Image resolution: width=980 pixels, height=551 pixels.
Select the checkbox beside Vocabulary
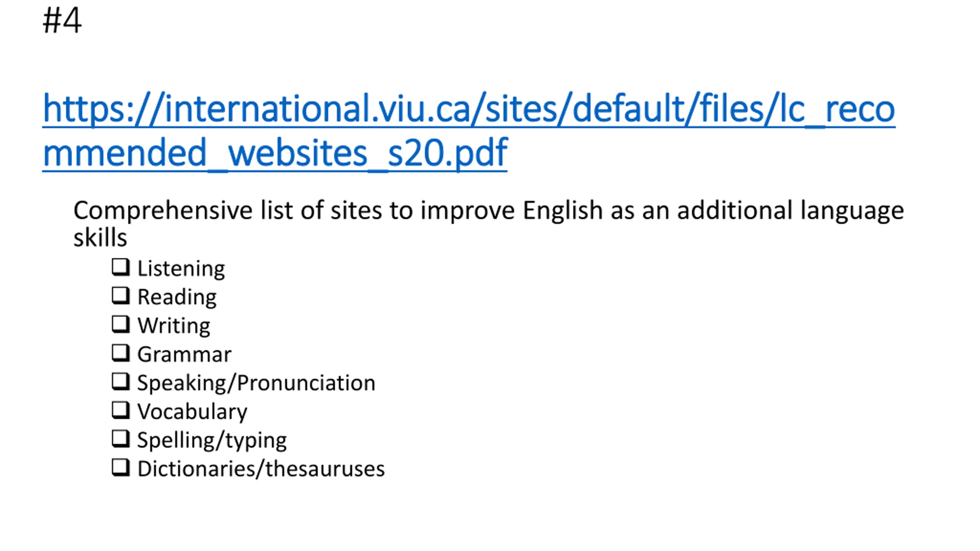click(121, 410)
